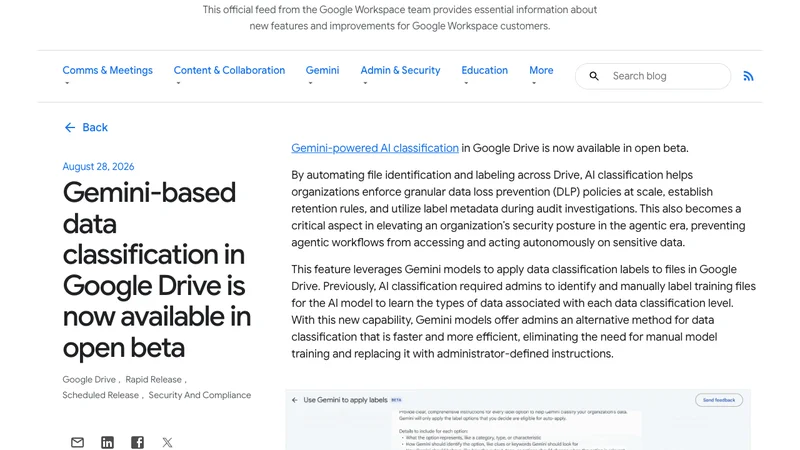Open the Security And Compliance tag
Image resolution: width=800 pixels, height=450 pixels.
pos(199,395)
